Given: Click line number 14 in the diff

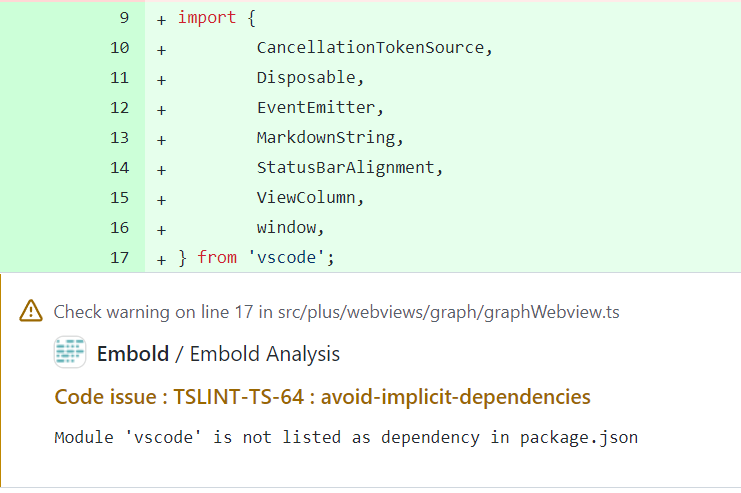Looking at the screenshot, I should [x=120, y=168].
